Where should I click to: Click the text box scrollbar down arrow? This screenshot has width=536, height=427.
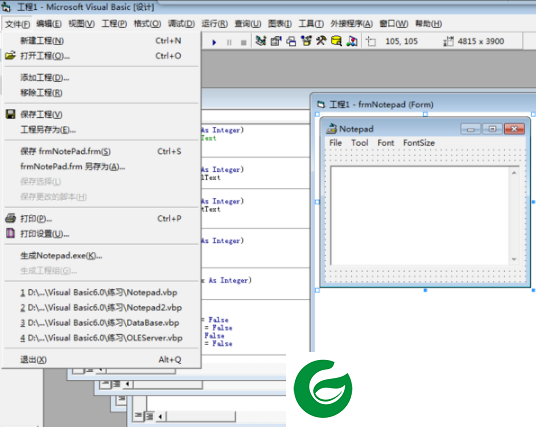pos(514,259)
